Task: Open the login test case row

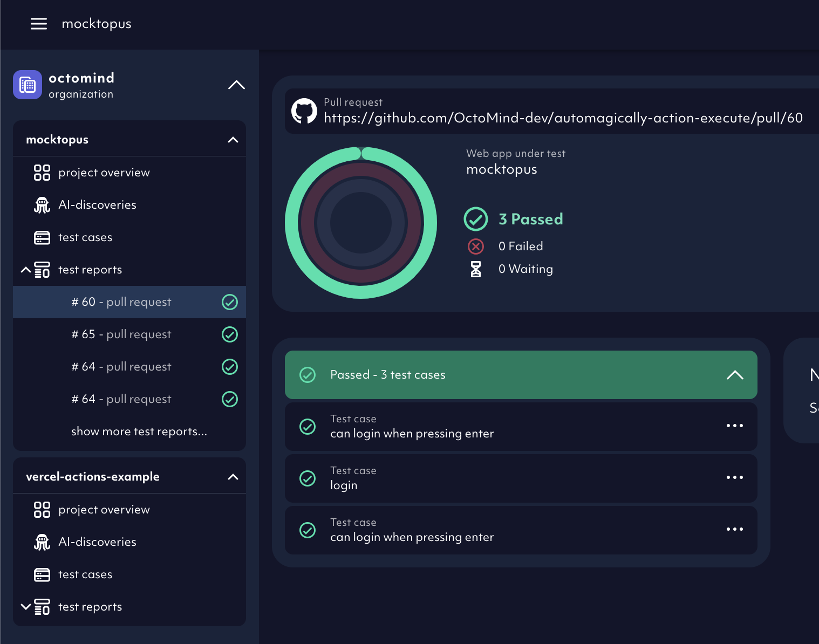Action: click(521, 478)
